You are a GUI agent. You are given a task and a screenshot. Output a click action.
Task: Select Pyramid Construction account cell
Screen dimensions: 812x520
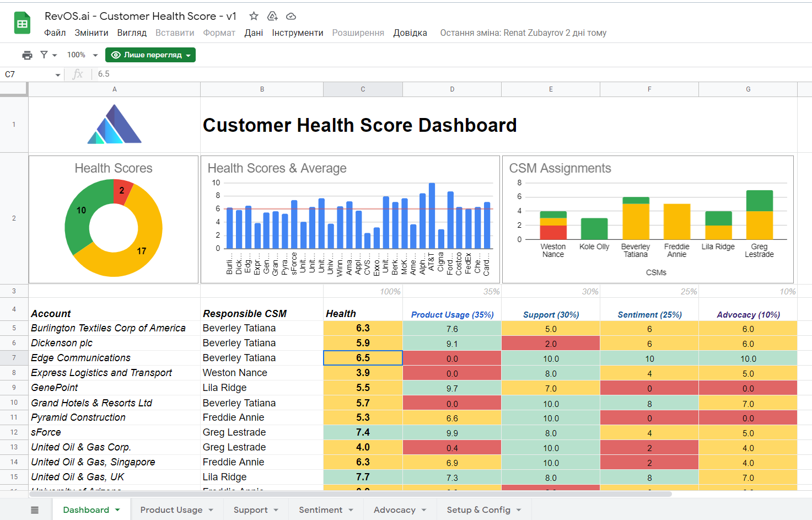pos(115,417)
